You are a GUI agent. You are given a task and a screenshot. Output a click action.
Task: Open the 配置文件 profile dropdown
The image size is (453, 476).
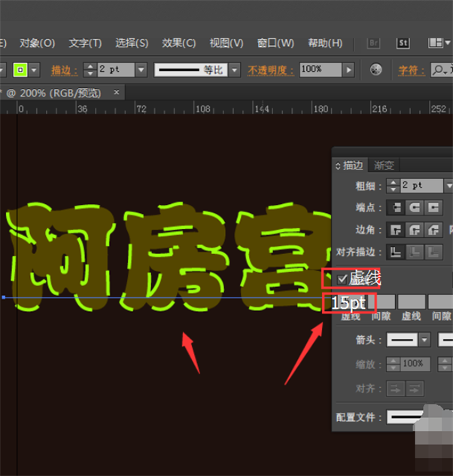tap(405, 416)
